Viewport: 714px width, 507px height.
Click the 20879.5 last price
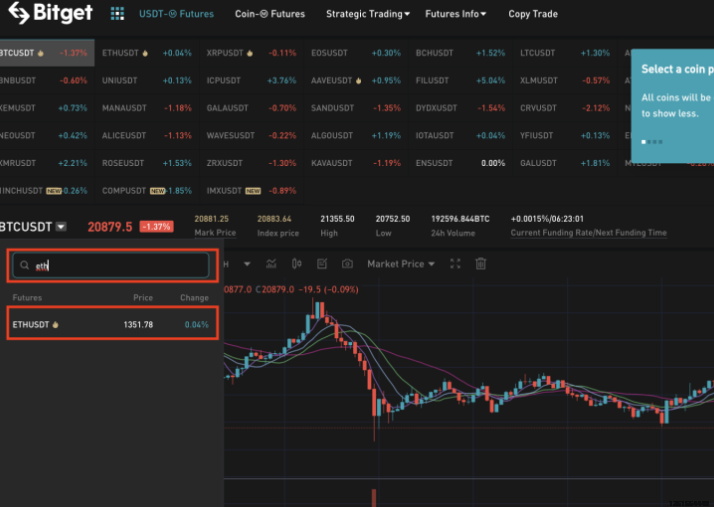tap(110, 227)
